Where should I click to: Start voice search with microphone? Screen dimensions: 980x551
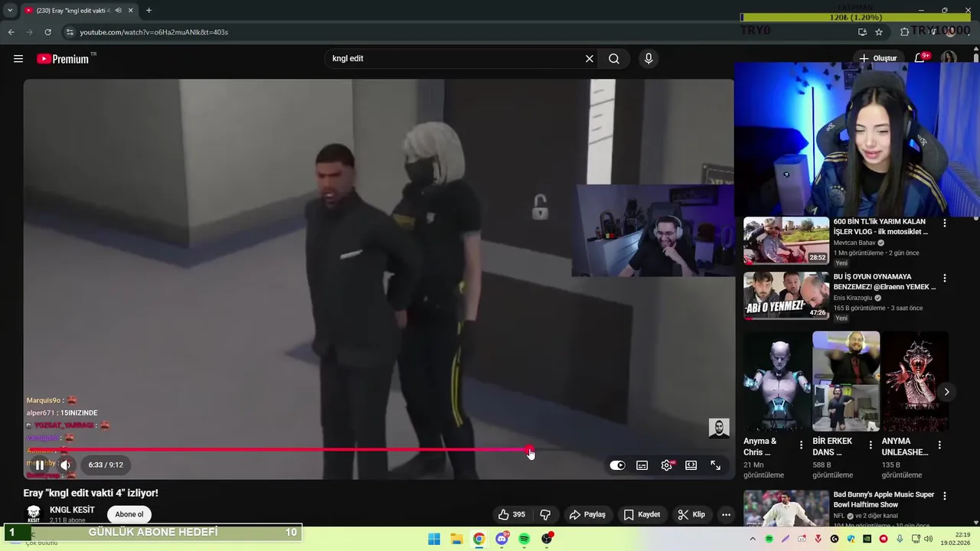648,59
